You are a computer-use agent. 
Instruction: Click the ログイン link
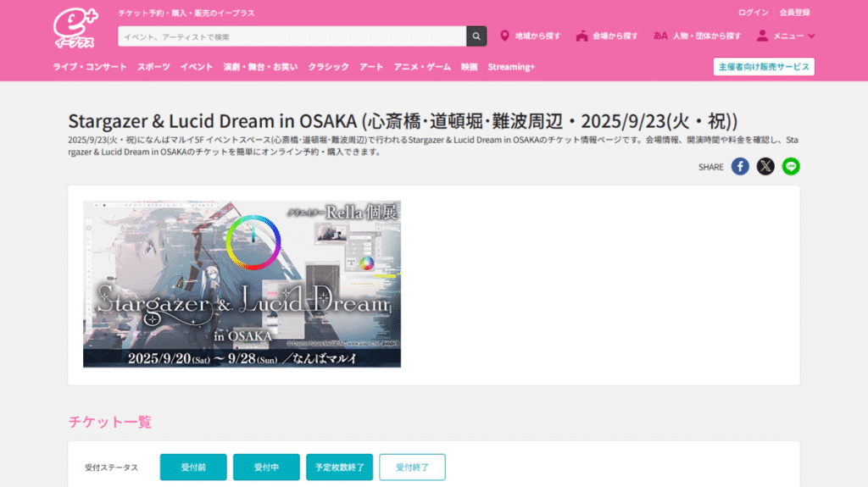(x=753, y=12)
